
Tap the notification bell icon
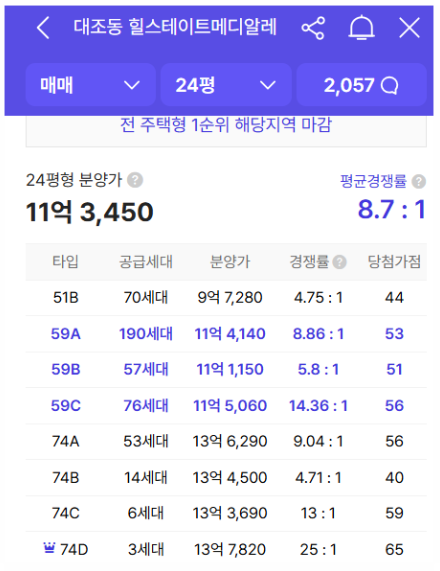point(361,28)
